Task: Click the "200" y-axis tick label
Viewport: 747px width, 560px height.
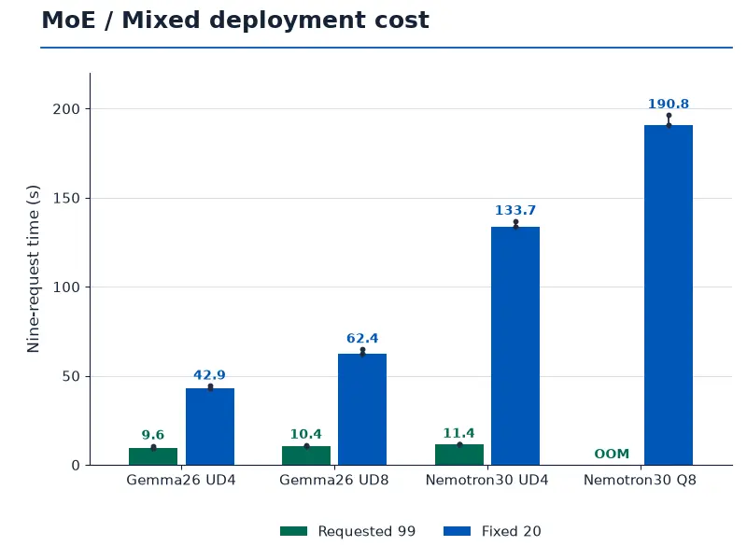Action: tap(66, 109)
